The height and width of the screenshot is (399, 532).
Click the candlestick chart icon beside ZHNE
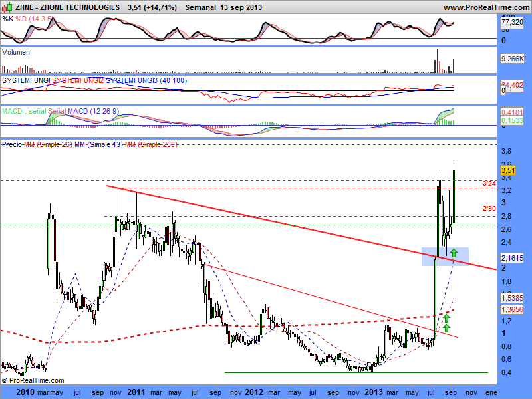click(7, 7)
